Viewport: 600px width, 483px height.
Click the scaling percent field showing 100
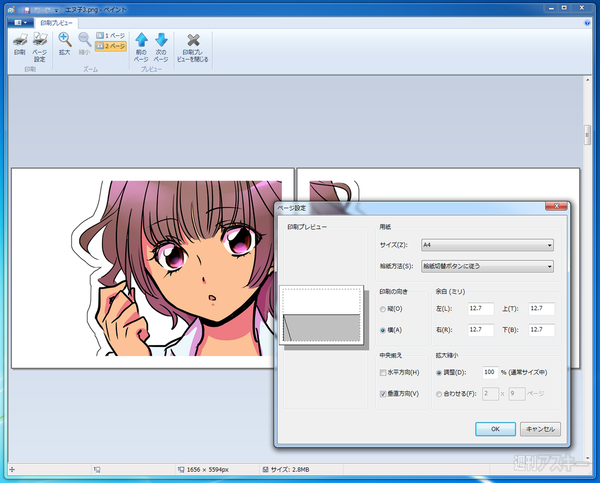(x=490, y=372)
